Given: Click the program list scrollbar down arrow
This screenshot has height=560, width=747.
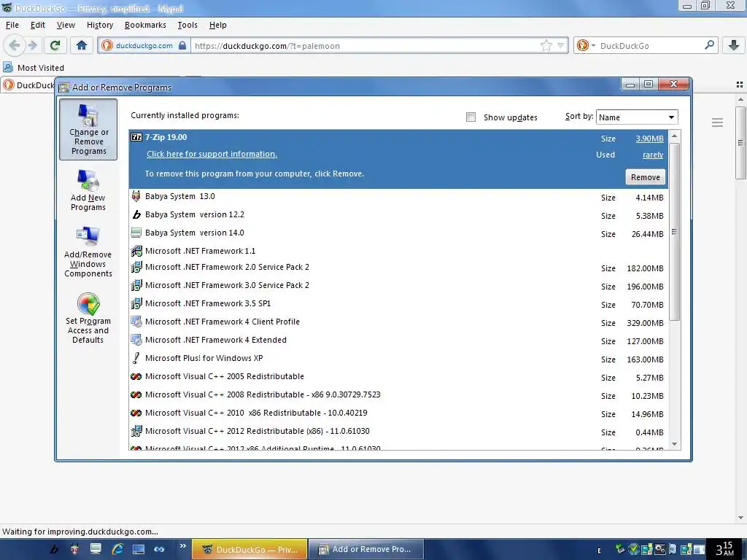Looking at the screenshot, I should tap(674, 444).
